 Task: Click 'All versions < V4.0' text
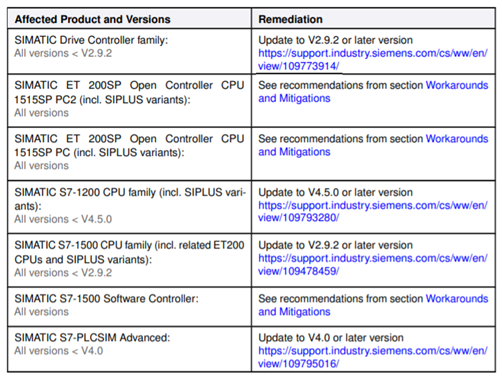click(x=59, y=351)
